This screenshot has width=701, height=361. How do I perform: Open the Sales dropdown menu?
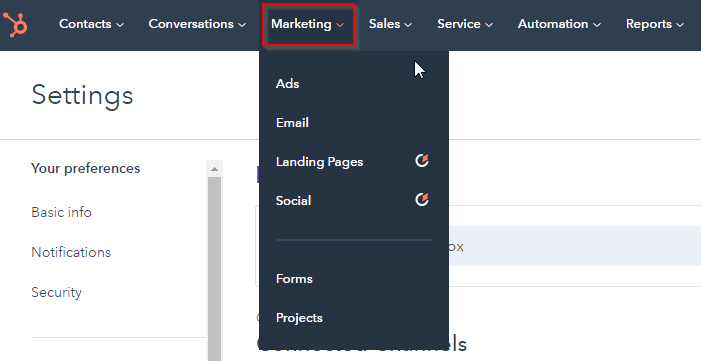(x=390, y=24)
